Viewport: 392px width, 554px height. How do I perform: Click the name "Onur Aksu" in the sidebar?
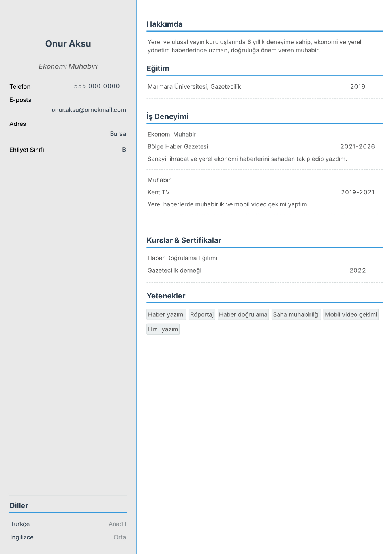pyautogui.click(x=68, y=44)
